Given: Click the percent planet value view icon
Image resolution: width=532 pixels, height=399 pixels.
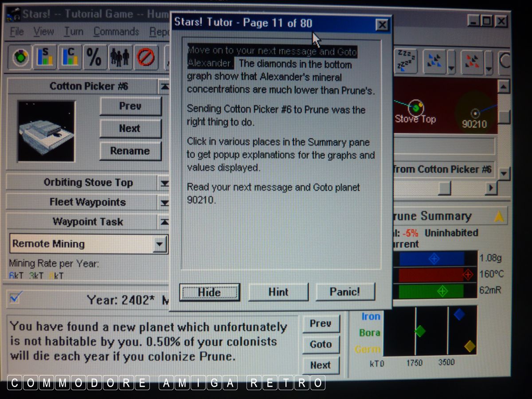Looking at the screenshot, I should point(94,58).
